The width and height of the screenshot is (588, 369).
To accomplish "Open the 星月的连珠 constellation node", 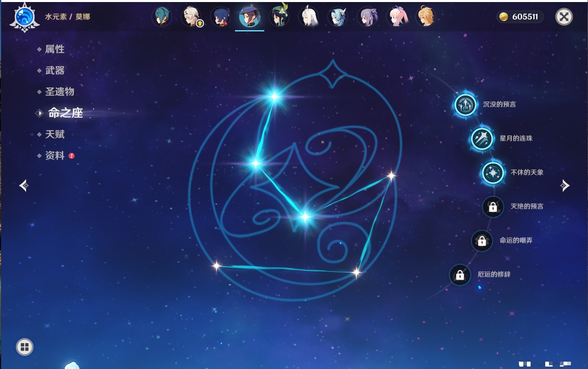I will coord(482,139).
